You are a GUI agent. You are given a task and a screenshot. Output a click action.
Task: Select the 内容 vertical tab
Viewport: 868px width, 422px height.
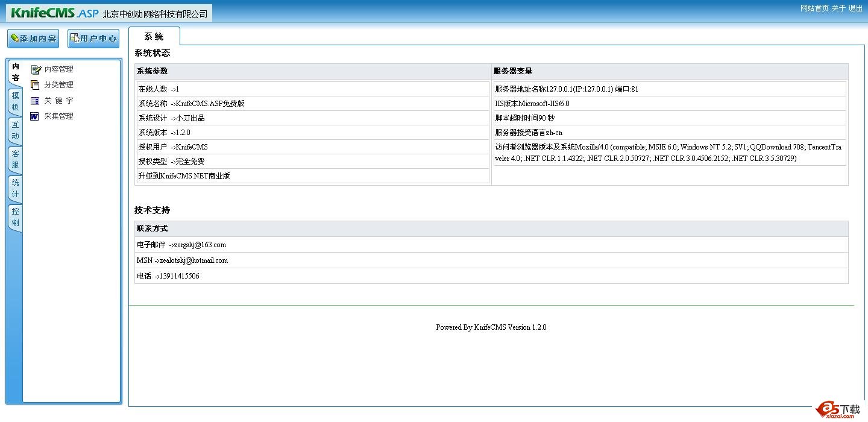click(x=16, y=72)
